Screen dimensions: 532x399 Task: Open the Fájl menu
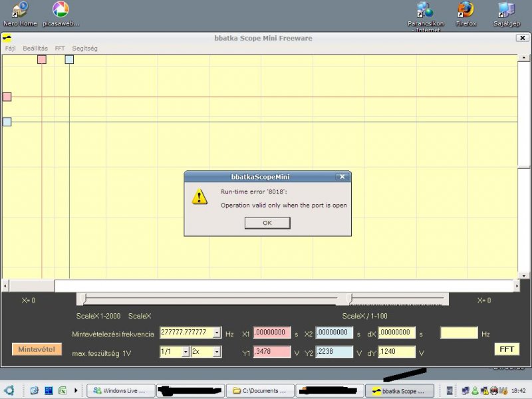(x=10, y=48)
